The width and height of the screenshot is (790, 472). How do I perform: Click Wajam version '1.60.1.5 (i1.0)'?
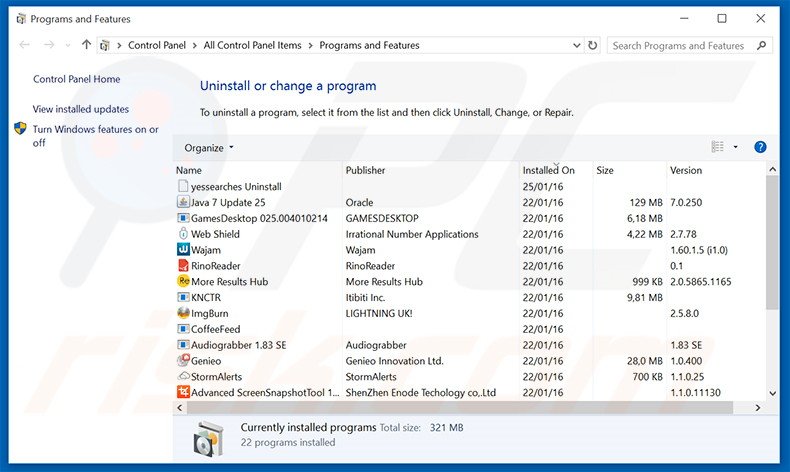[x=699, y=250]
